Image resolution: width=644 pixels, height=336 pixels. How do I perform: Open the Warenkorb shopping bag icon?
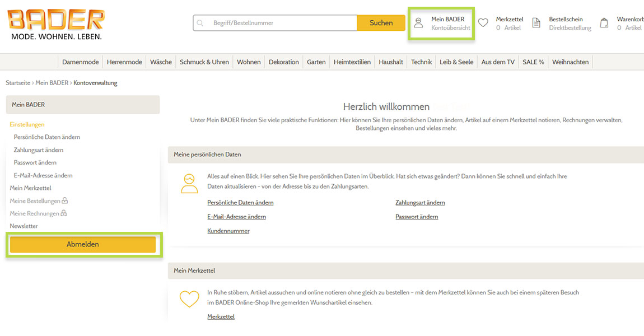pyautogui.click(x=604, y=23)
